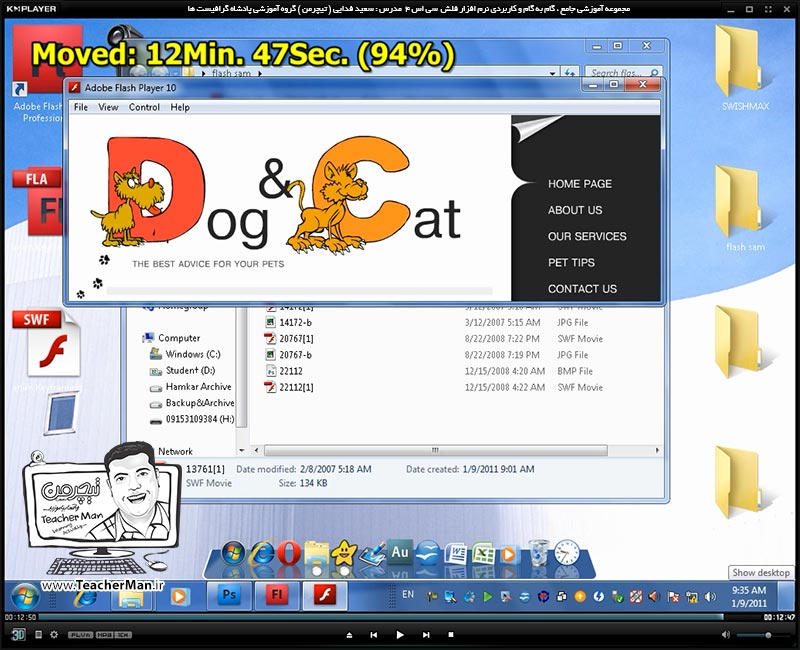Seek on the KMPlayer progress bar
The image size is (800, 650).
tap(381, 617)
